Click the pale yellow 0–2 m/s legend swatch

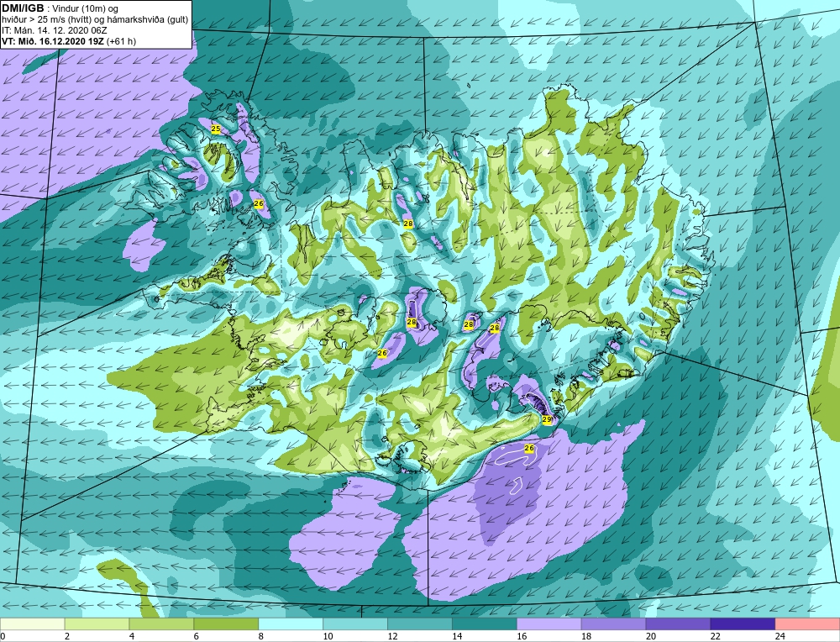tap(32, 624)
